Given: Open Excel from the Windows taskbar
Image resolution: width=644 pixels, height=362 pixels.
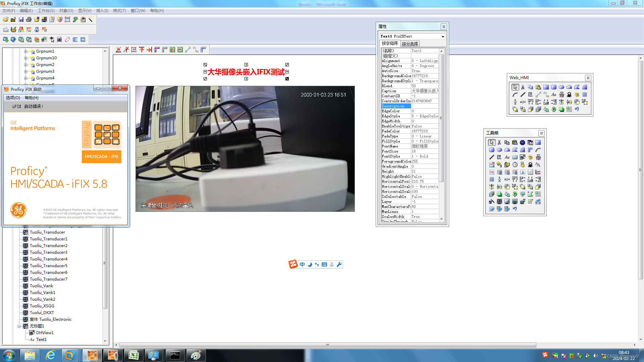Looking at the screenshot, I should coord(133,355).
